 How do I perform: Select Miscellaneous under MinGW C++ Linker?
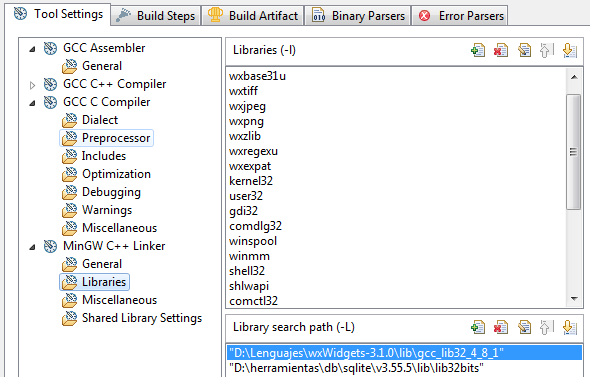tap(119, 300)
